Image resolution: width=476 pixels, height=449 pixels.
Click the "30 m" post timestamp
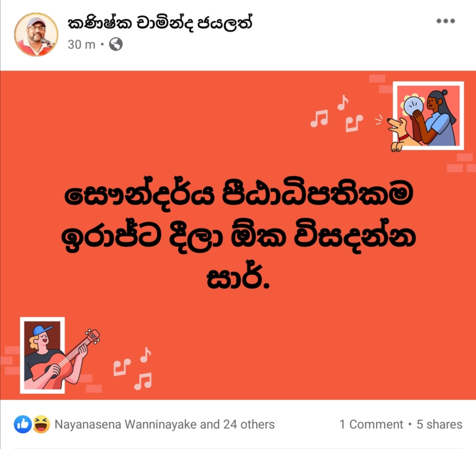point(82,45)
